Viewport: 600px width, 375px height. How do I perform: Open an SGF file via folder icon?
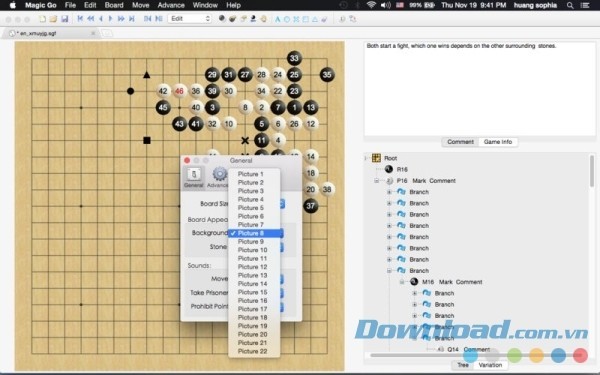coord(53,19)
